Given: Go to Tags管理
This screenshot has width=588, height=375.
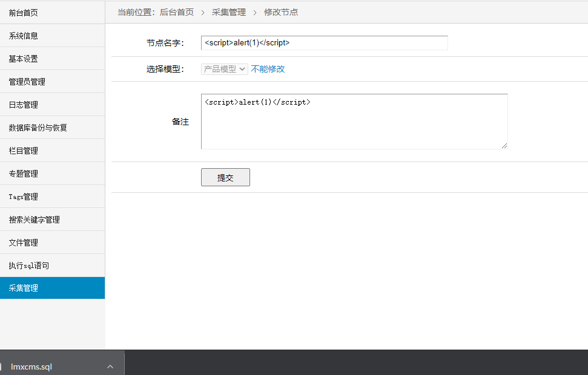Looking at the screenshot, I should [52, 197].
